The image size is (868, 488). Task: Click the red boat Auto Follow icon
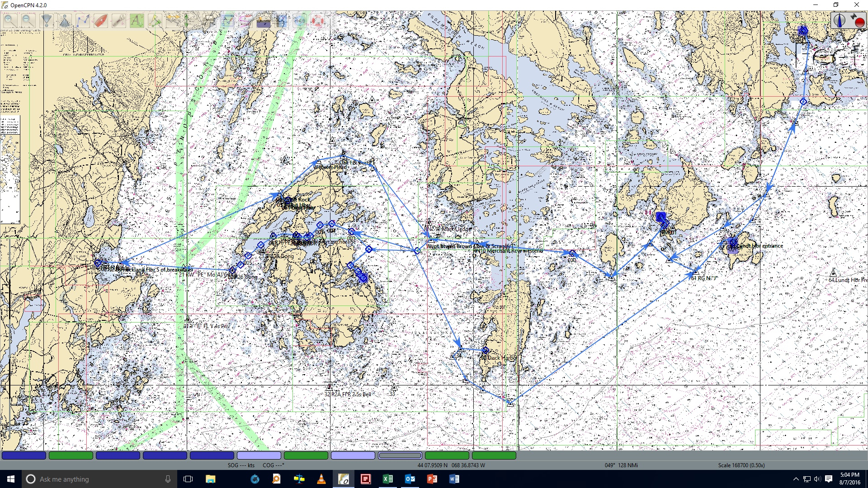click(x=101, y=21)
